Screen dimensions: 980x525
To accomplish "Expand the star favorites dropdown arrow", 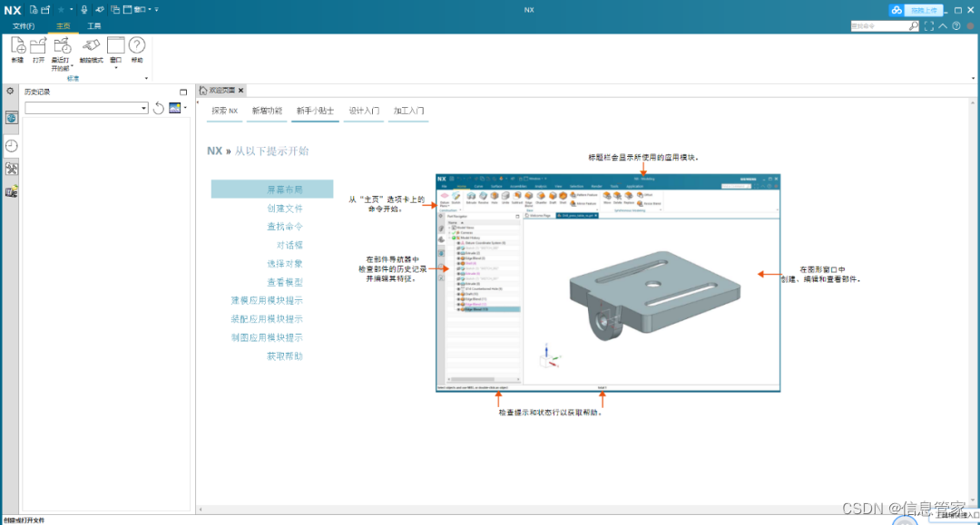I will [x=71, y=9].
